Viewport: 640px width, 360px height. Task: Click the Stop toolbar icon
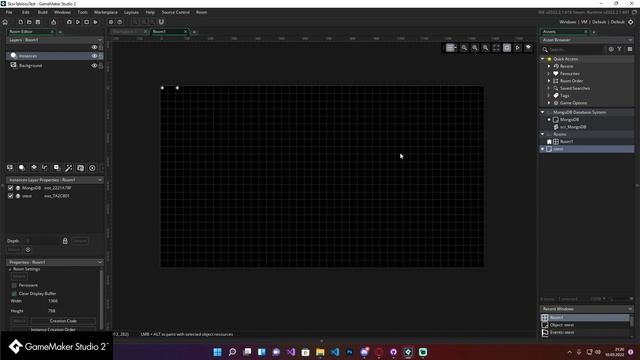(87, 22)
